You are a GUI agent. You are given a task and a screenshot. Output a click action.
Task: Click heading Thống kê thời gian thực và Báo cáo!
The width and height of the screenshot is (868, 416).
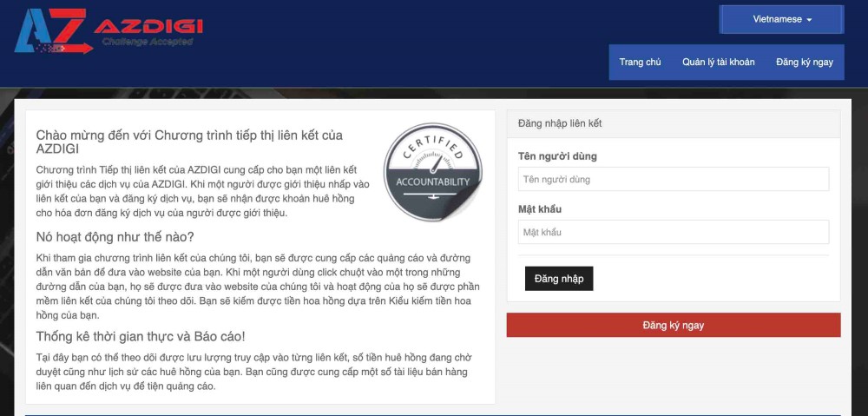click(140, 336)
